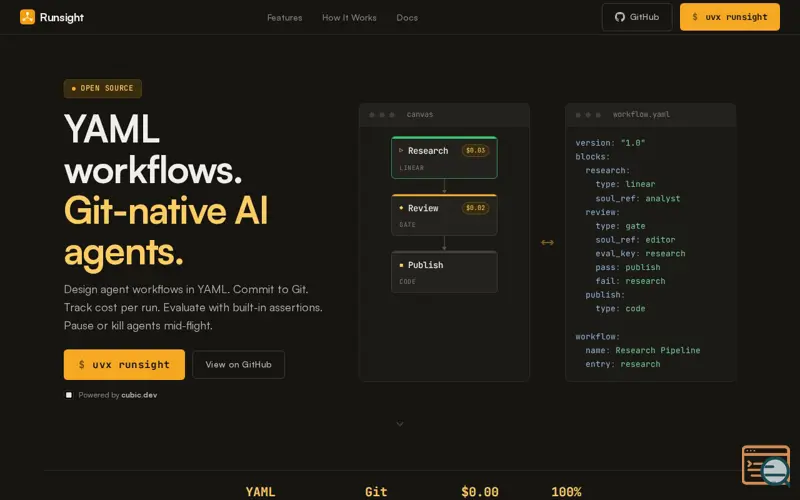Viewport: 800px width, 500px height.
Task: Click the Git stat at bottom
Action: [x=376, y=492]
